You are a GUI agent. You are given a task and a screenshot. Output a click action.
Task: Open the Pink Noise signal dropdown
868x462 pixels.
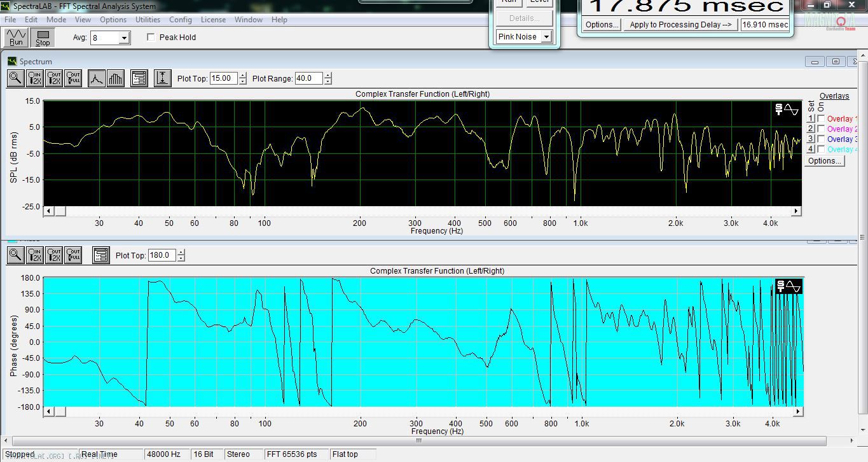pos(546,37)
